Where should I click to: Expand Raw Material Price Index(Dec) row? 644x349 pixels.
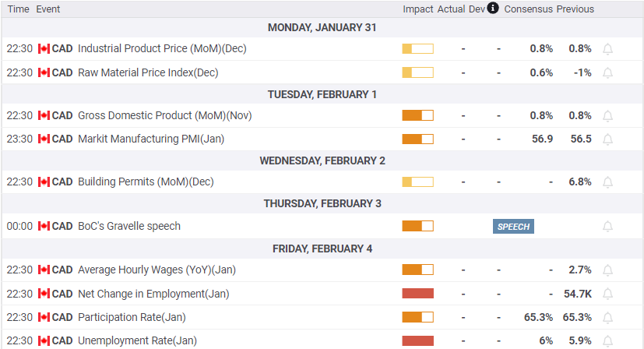pyautogui.click(x=322, y=72)
